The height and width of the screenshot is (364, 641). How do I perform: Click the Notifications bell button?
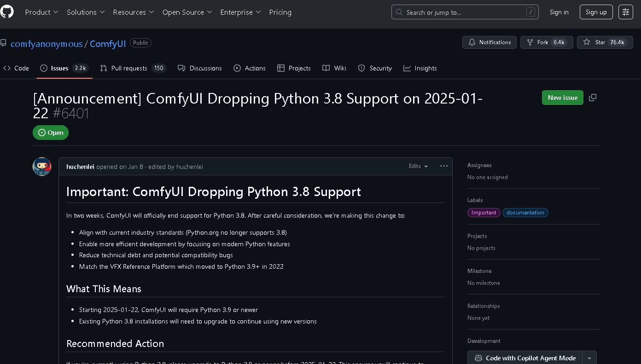click(489, 42)
